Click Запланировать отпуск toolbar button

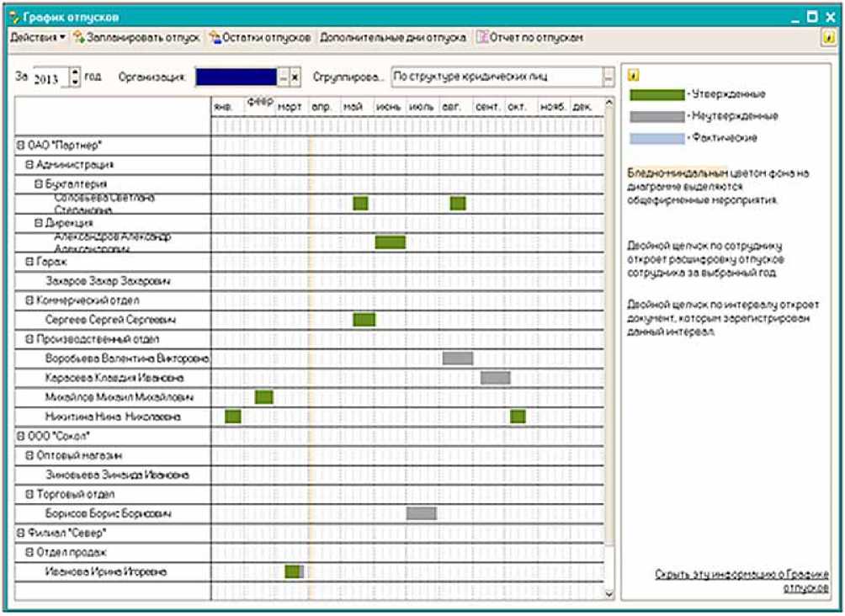click(x=137, y=38)
